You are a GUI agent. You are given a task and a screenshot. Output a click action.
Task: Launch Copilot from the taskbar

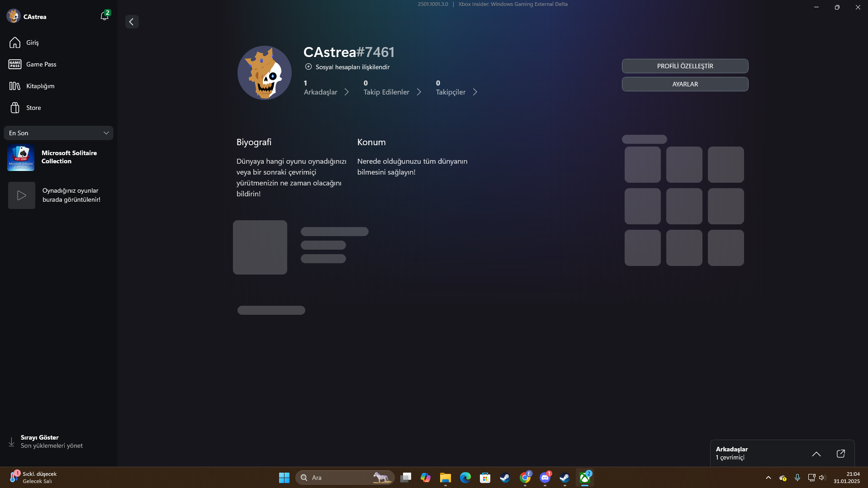coord(426,478)
